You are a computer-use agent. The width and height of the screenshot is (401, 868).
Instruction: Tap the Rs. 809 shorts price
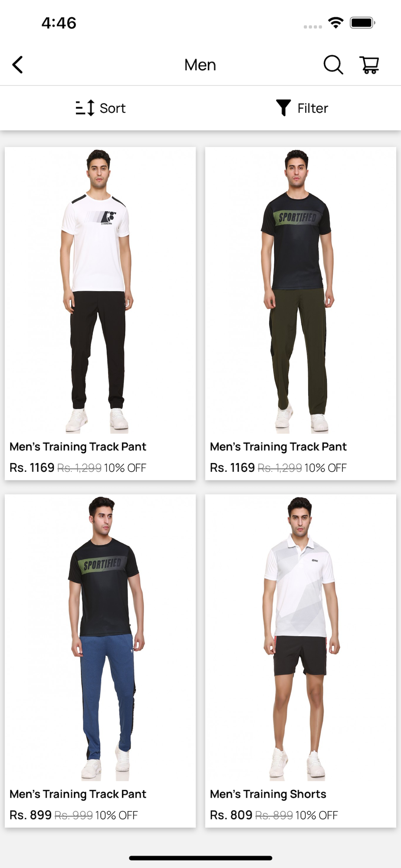click(x=231, y=815)
